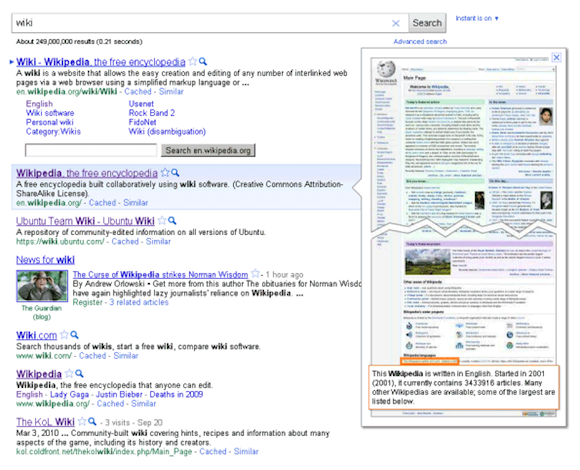
Task: Open Cached link for kol.coldfront.net
Action: tap(213, 452)
